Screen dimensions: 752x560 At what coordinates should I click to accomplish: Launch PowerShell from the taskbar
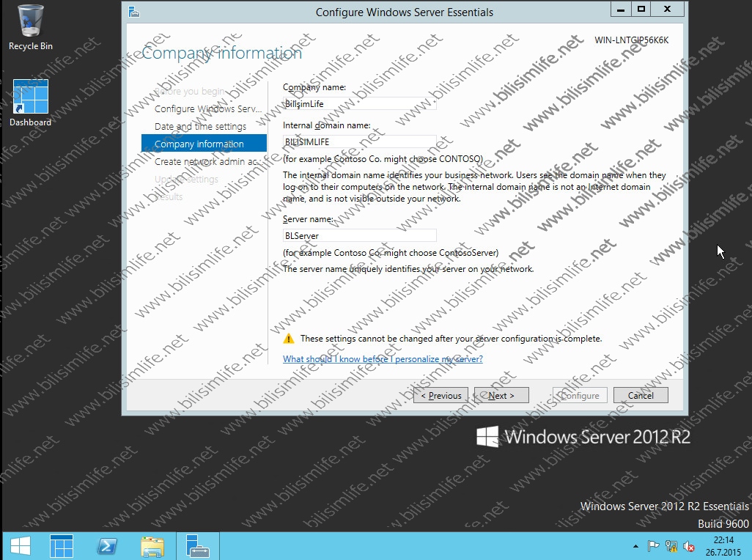click(106, 545)
